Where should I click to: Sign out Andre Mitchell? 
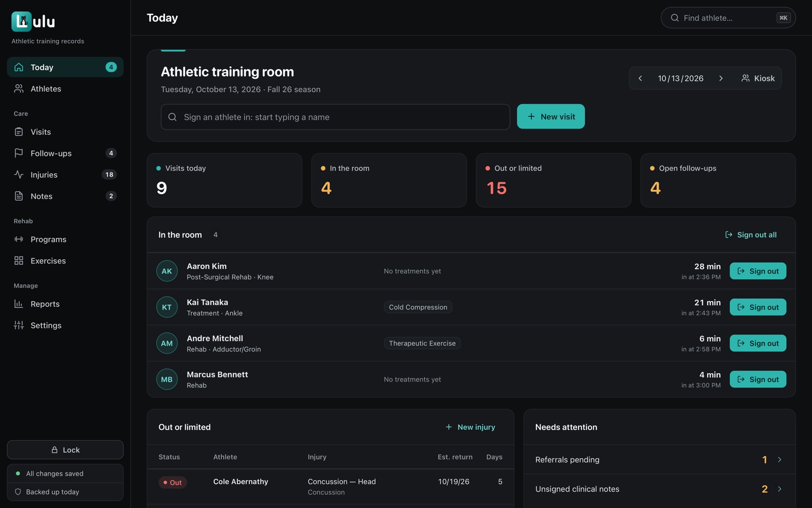[758, 343]
